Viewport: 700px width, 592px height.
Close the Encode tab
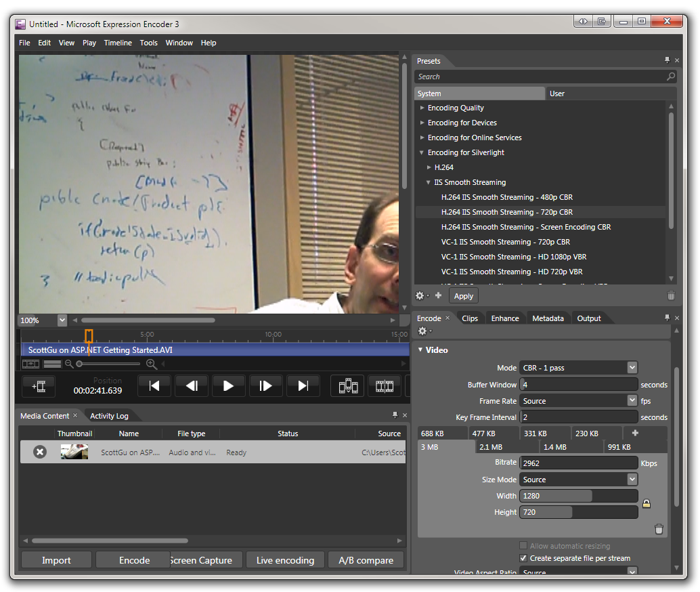[447, 318]
